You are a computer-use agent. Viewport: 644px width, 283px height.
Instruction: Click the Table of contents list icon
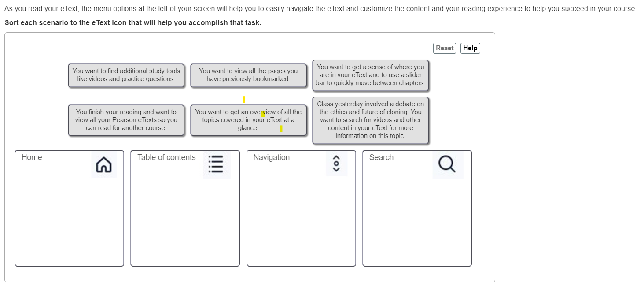(216, 164)
